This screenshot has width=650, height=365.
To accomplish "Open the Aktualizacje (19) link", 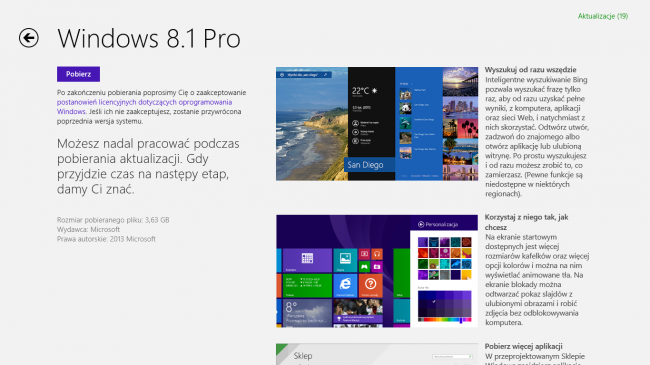I will tap(603, 16).
